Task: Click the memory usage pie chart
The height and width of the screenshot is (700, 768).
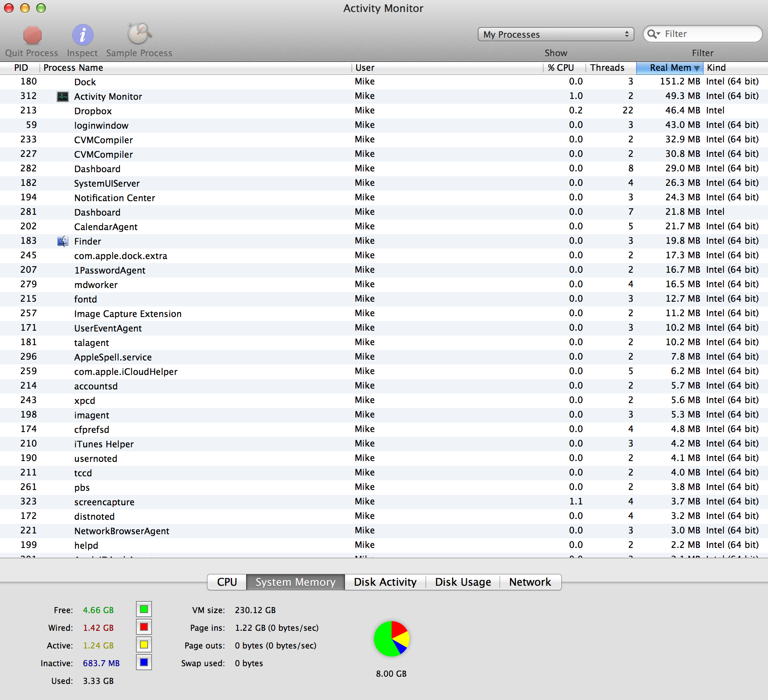Action: 391,639
